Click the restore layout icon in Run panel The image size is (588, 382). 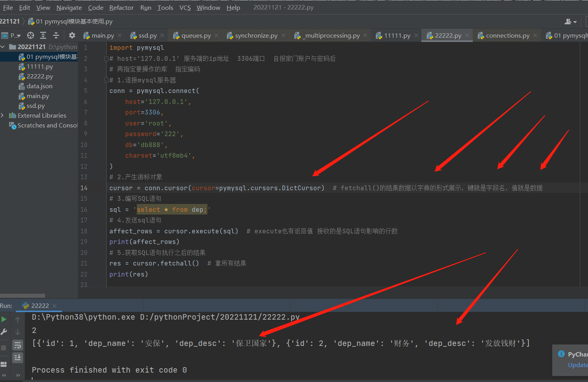[4, 364]
